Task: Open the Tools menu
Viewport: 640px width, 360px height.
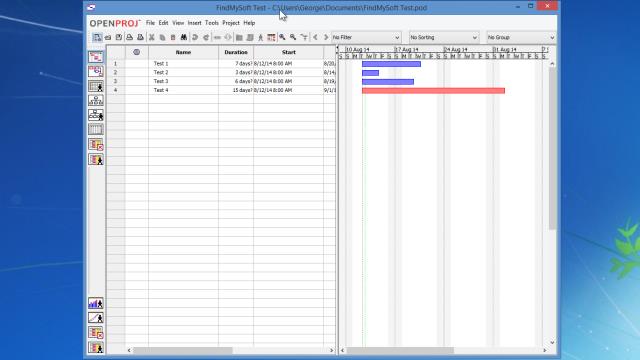Action: point(211,23)
